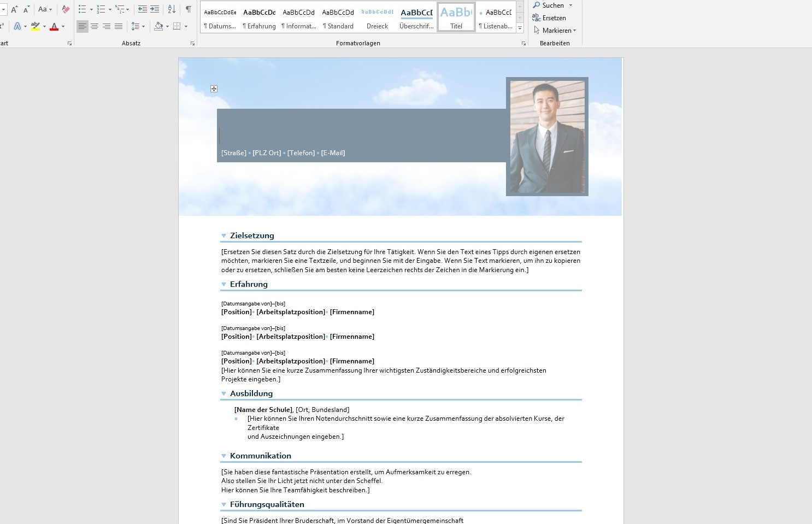Click the Ersetzen icon button
This screenshot has width=812, height=524.
click(x=537, y=18)
